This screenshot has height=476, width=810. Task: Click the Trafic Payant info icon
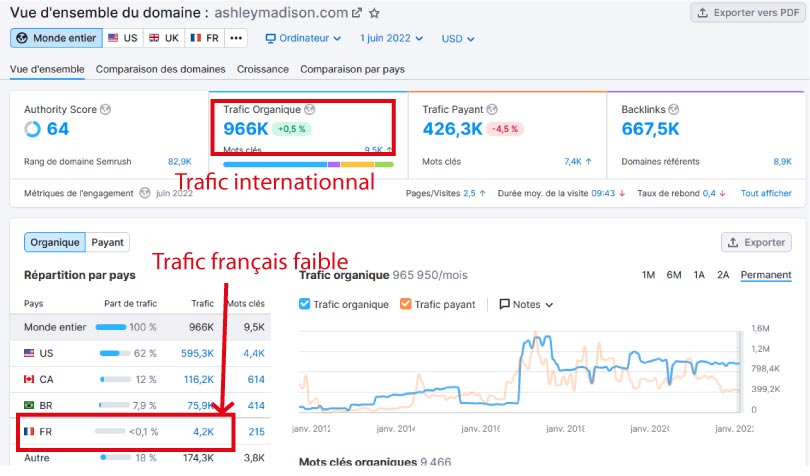tap(492, 110)
